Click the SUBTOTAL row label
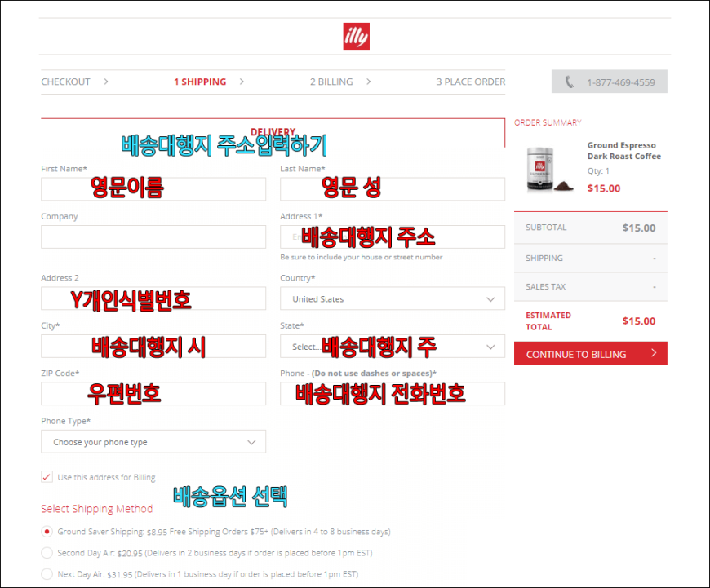Image resolution: width=710 pixels, height=588 pixels. (546, 228)
